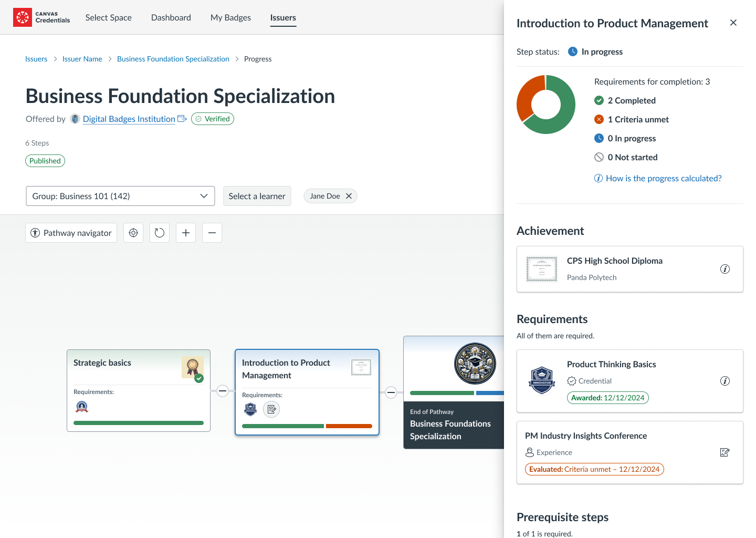This screenshot has height=538, width=756.
Task: Click the reset rotate icon
Action: point(160,233)
